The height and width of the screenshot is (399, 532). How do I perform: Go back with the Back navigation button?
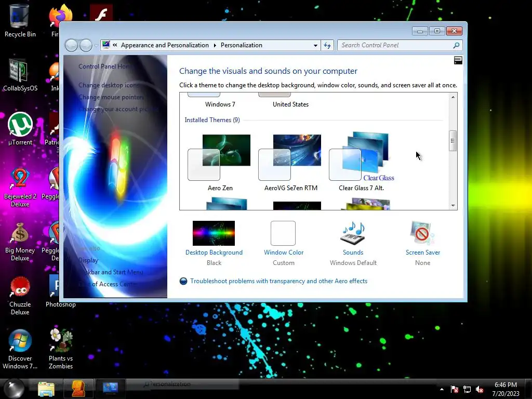coord(71,45)
